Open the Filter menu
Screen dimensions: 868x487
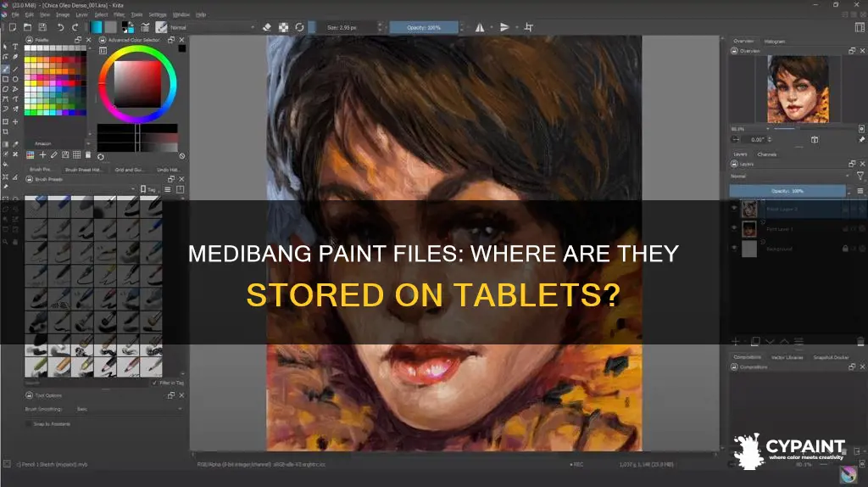click(119, 14)
